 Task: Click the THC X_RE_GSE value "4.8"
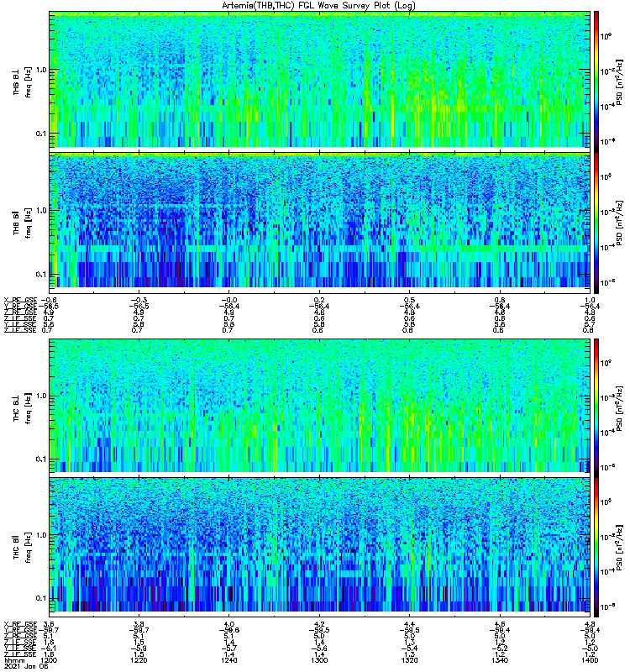[590, 624]
